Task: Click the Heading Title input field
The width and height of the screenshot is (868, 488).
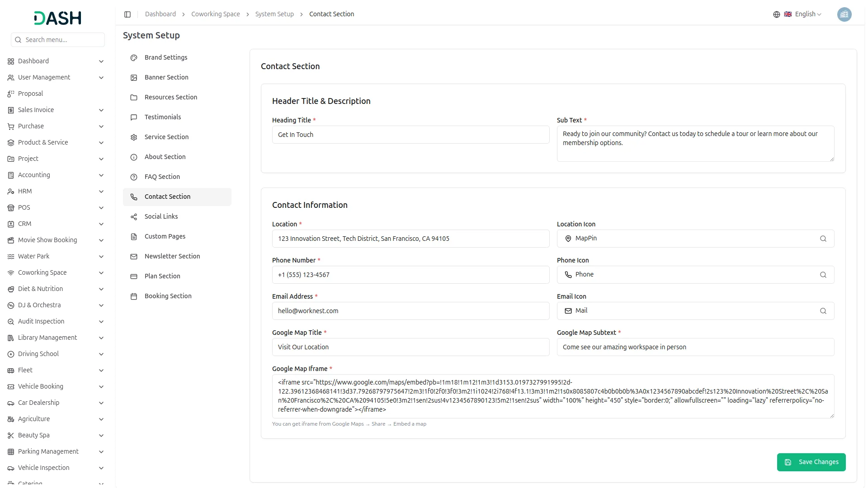Action: click(410, 135)
